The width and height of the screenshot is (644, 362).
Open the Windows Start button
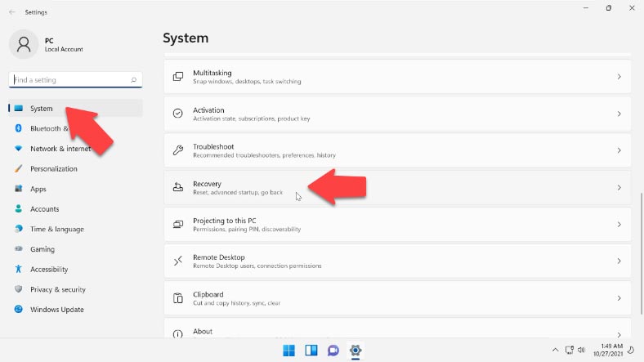coord(288,351)
